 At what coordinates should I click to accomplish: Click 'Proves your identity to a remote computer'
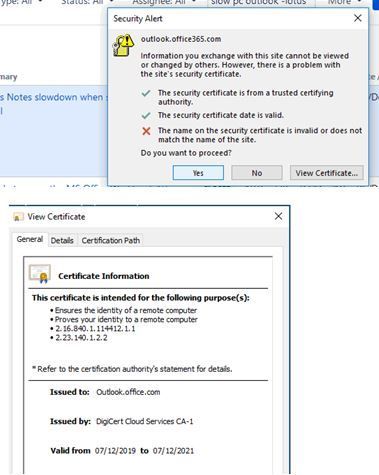[x=126, y=319]
